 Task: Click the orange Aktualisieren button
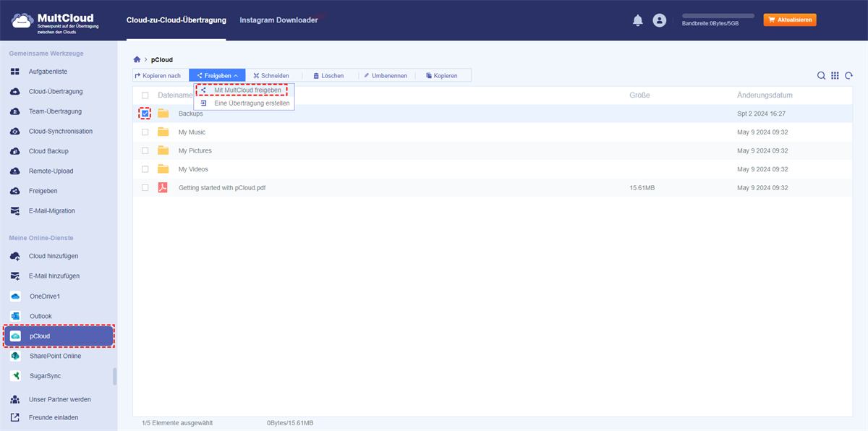coord(790,20)
